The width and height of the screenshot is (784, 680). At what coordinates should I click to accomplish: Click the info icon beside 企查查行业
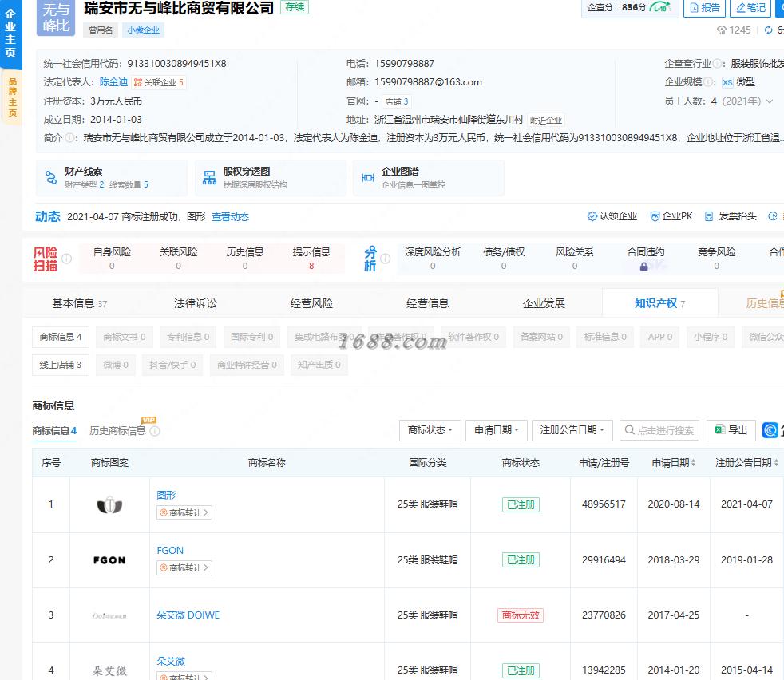pos(717,64)
